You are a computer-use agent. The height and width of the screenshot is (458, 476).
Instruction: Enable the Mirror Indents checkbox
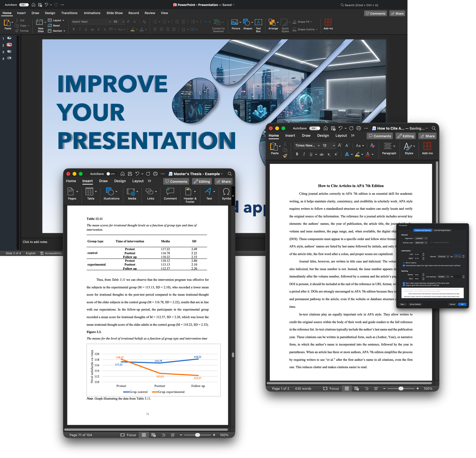click(x=404, y=263)
